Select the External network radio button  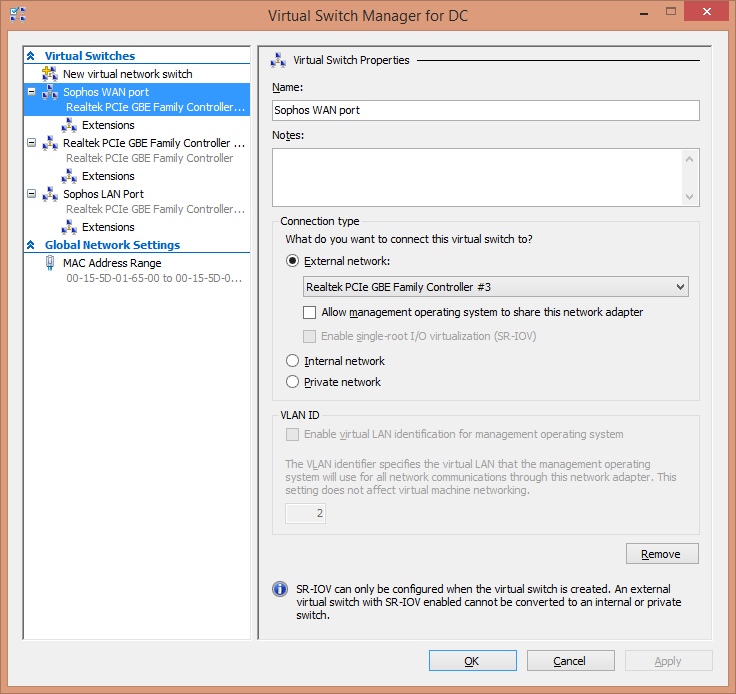[292, 261]
